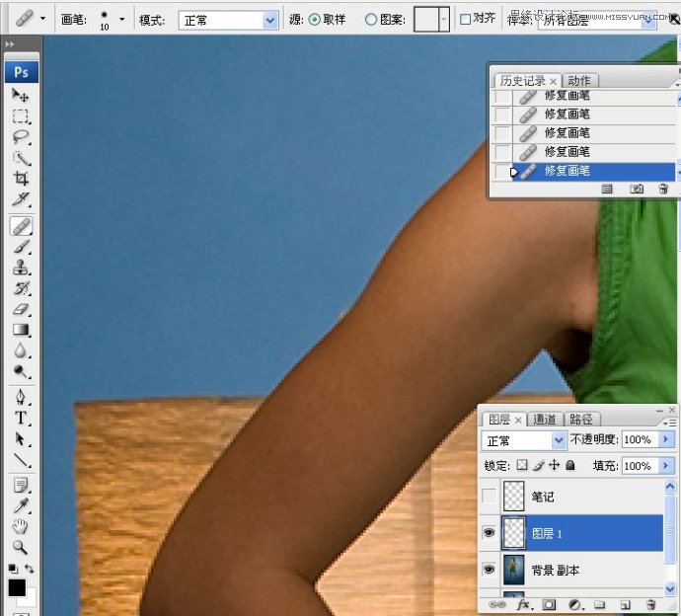The height and width of the screenshot is (616, 681).
Task: Switch to the 历史记录 tab
Action: pos(522,81)
